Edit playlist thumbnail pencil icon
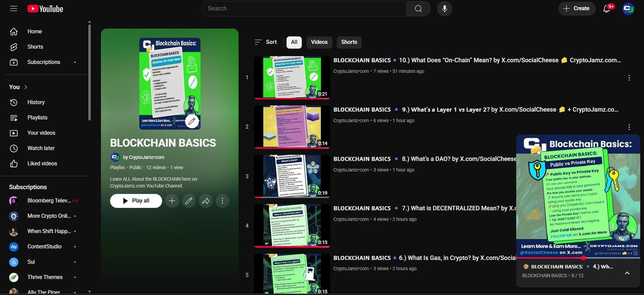Screen dimensions: 644x295 (192, 121)
